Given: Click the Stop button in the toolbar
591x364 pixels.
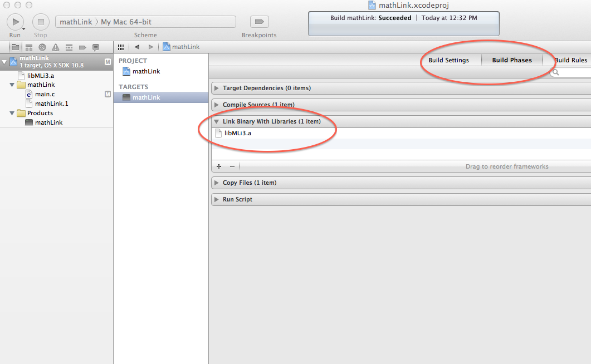Looking at the screenshot, I should click(x=41, y=22).
